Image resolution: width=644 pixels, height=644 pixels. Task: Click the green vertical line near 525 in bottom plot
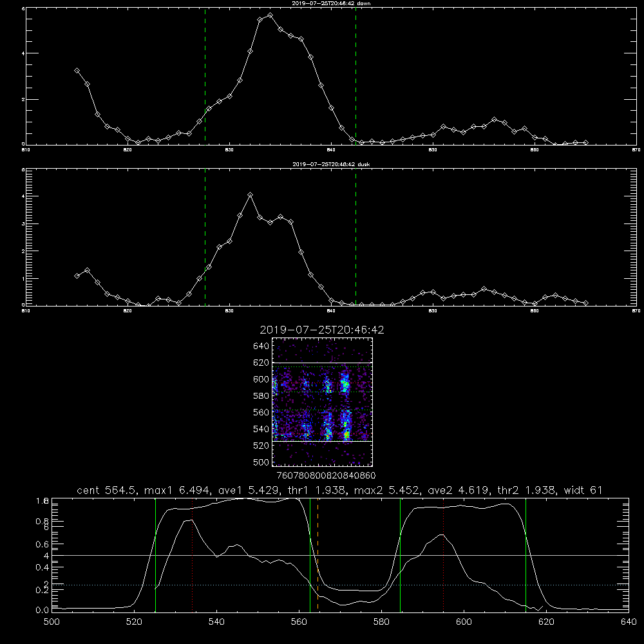click(x=155, y=555)
